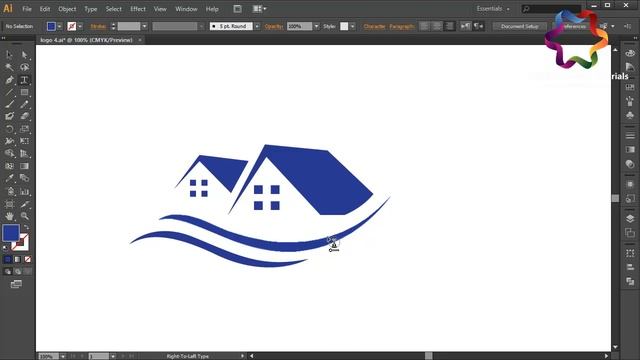Image resolution: width=640 pixels, height=360 pixels.
Task: Reset to default fill and stroke
Action: pos(5,248)
